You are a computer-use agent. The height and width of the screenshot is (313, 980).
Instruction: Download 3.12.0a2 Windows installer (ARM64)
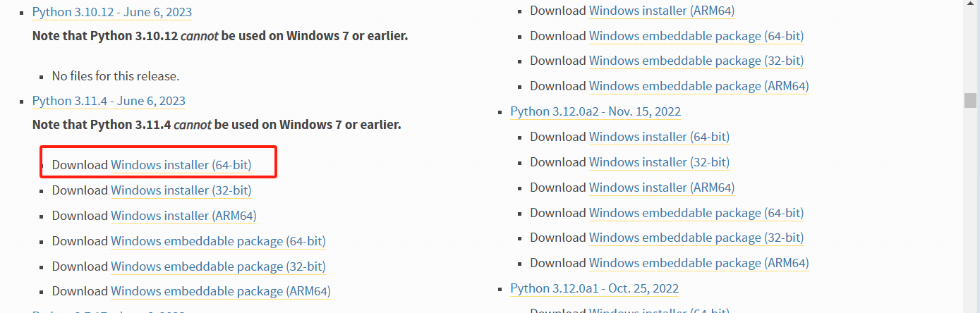tap(662, 188)
